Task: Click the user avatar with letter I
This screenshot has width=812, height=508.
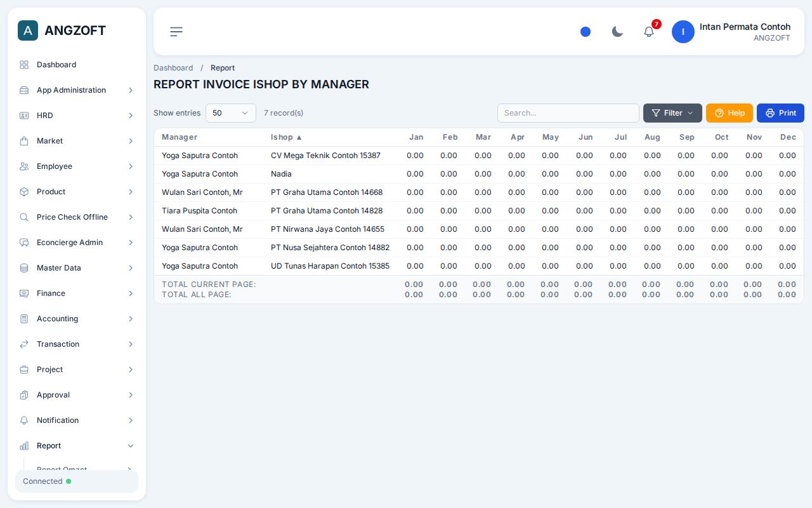Action: tap(683, 32)
